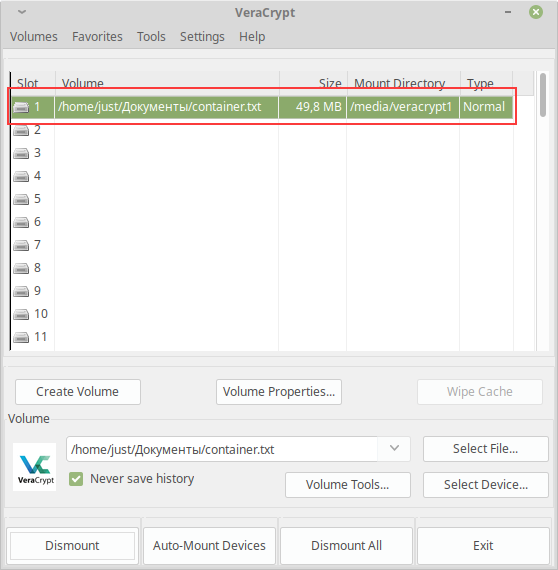The image size is (558, 570).
Task: Click Auto-Mount Devices button
Action: tap(209, 546)
